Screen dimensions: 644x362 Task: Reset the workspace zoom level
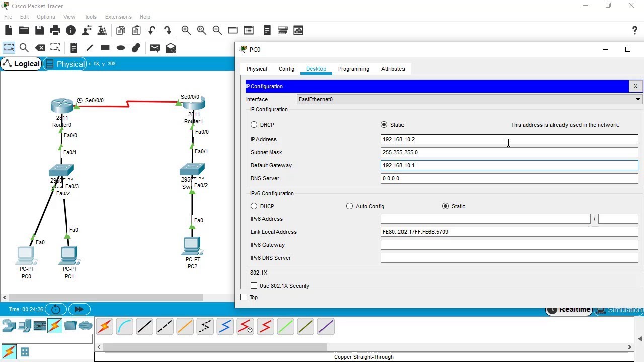(x=202, y=30)
